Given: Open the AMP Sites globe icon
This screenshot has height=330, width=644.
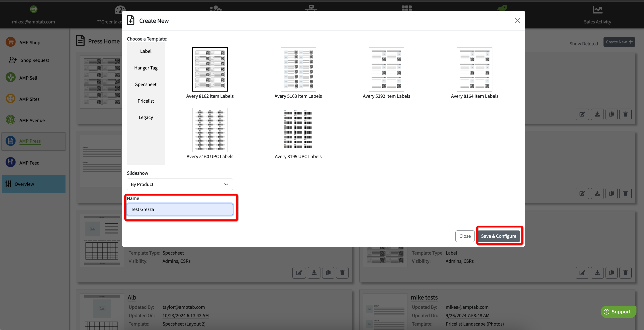Looking at the screenshot, I should coord(10,99).
